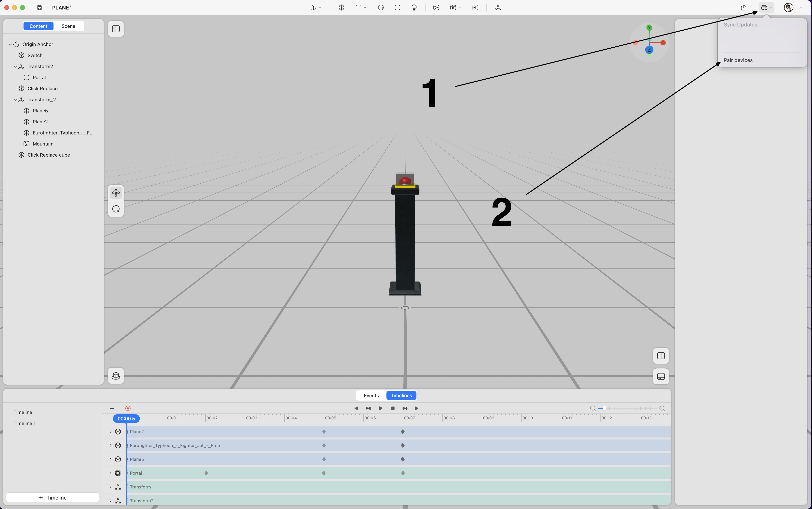Collapse the Origin Anchor tree node
This screenshot has height=509, width=812.
click(10, 44)
